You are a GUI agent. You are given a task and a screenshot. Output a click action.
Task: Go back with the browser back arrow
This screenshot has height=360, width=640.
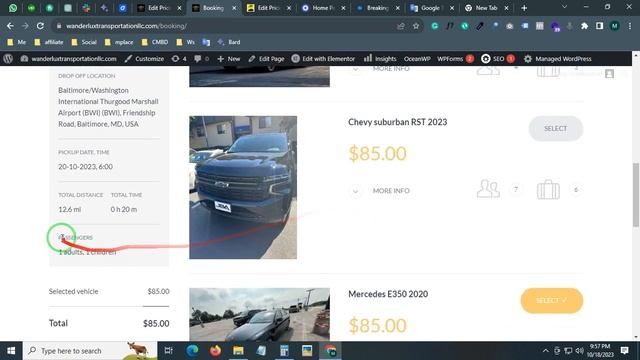point(10,26)
